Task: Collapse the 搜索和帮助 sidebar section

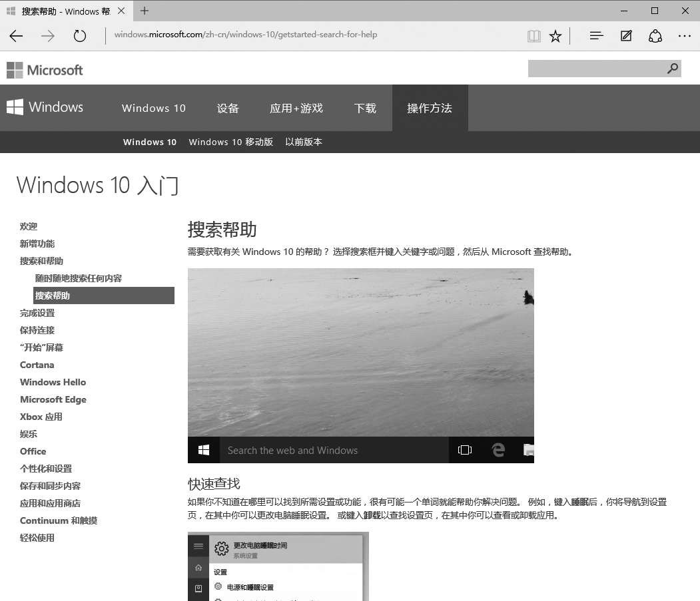Action: click(x=41, y=261)
